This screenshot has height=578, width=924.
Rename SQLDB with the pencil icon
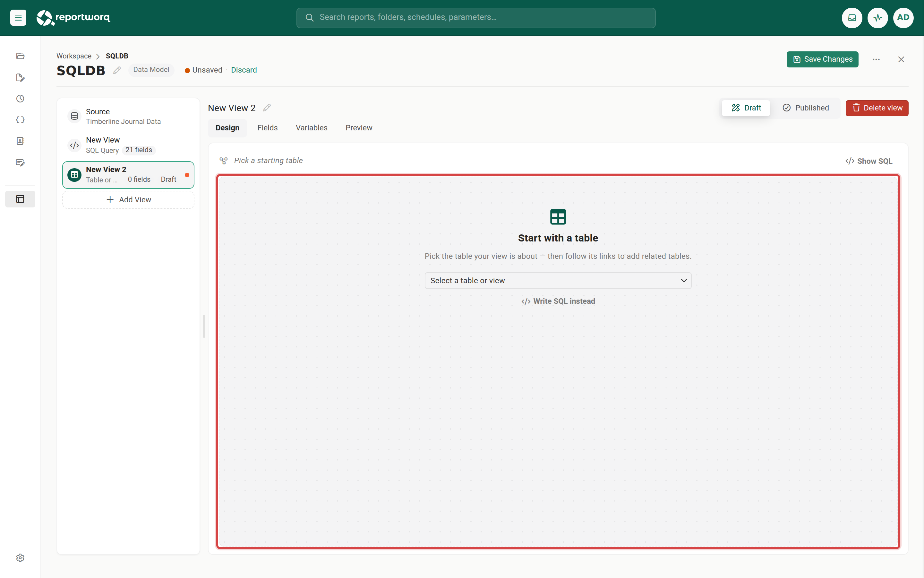(x=117, y=70)
